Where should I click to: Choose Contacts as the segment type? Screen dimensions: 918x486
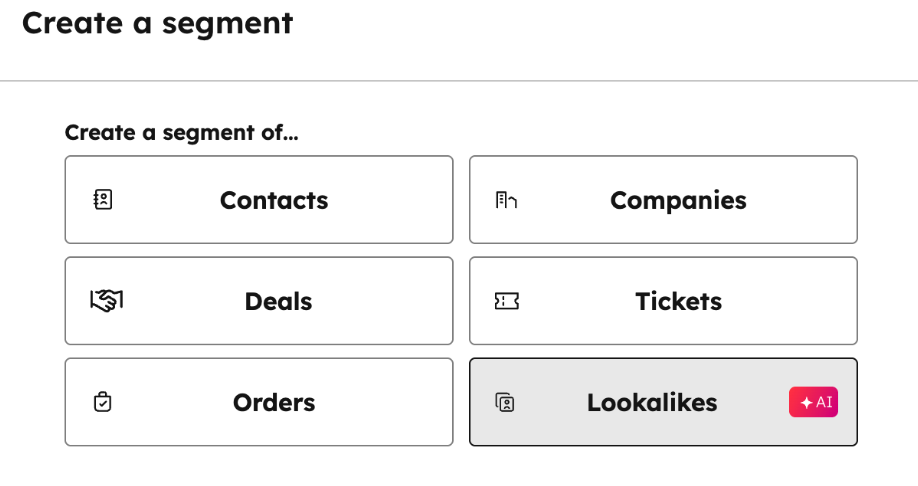pyautogui.click(x=259, y=200)
